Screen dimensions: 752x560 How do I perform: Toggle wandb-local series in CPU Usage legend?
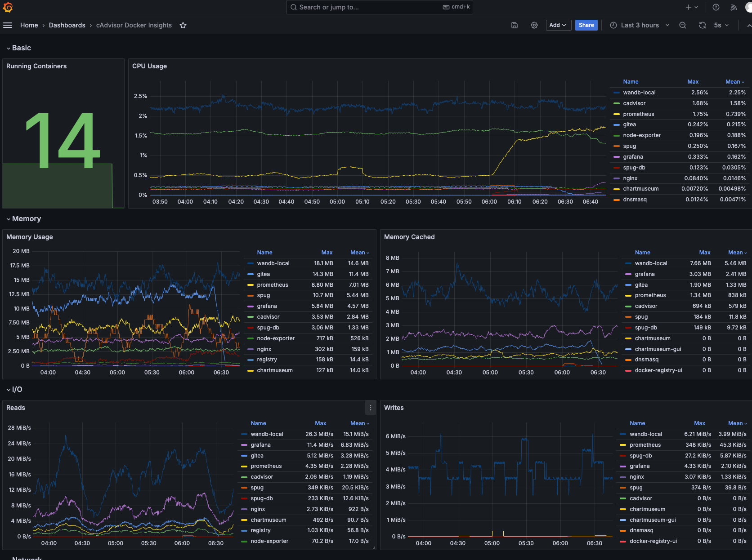[639, 93]
